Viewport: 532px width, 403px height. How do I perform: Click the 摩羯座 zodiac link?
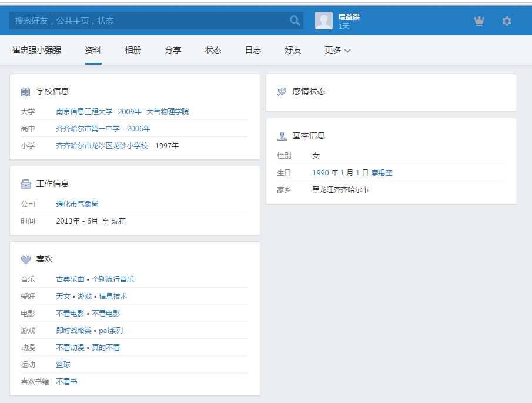[x=382, y=173]
